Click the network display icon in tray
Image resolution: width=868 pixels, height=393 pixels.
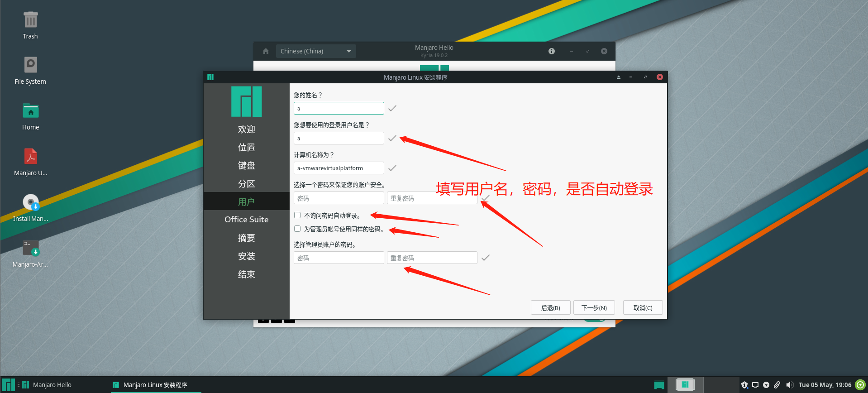[x=755, y=385]
